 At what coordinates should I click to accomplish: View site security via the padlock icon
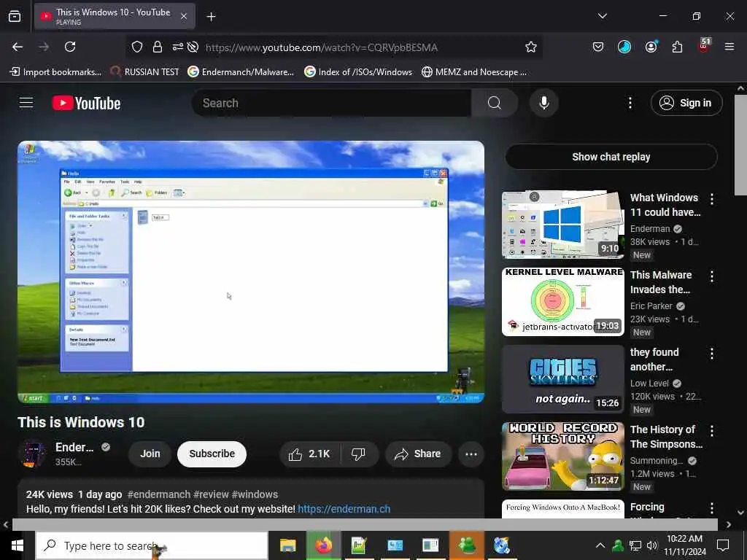point(158,47)
